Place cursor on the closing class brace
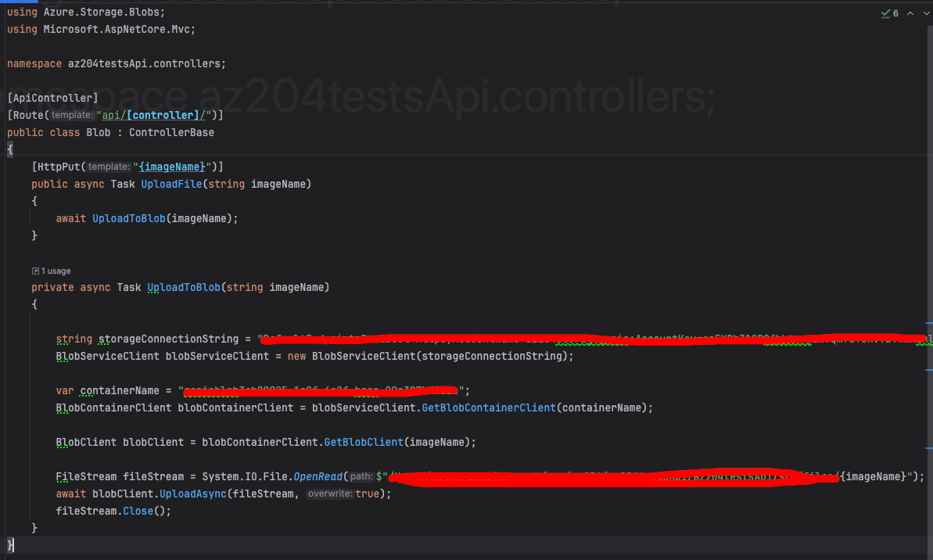 [x=10, y=544]
